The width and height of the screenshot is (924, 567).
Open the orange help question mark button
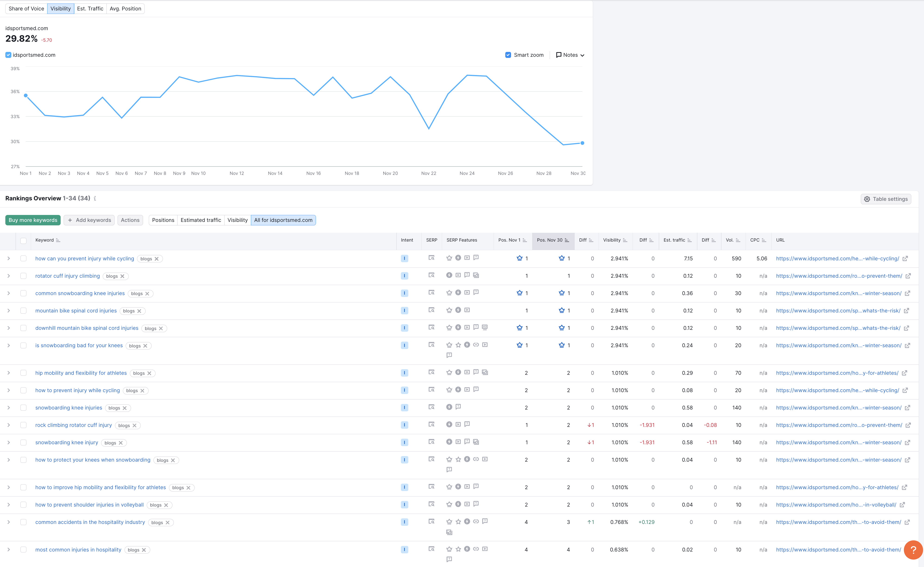pyautogui.click(x=913, y=550)
